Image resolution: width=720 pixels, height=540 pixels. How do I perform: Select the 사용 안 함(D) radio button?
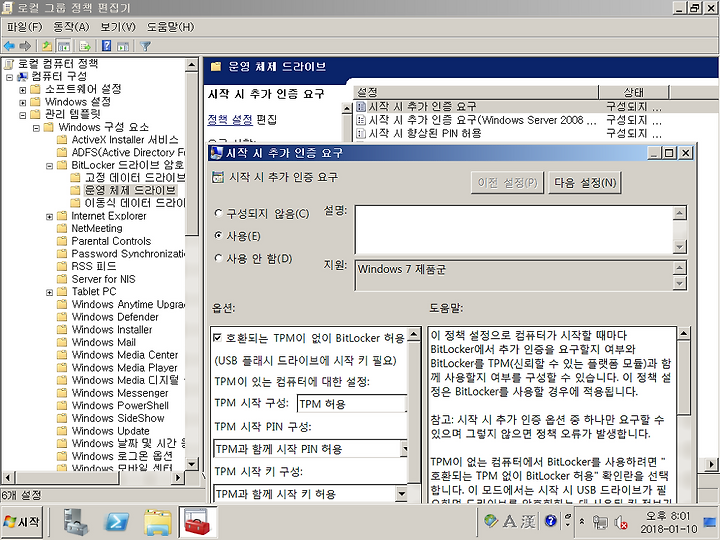click(219, 258)
